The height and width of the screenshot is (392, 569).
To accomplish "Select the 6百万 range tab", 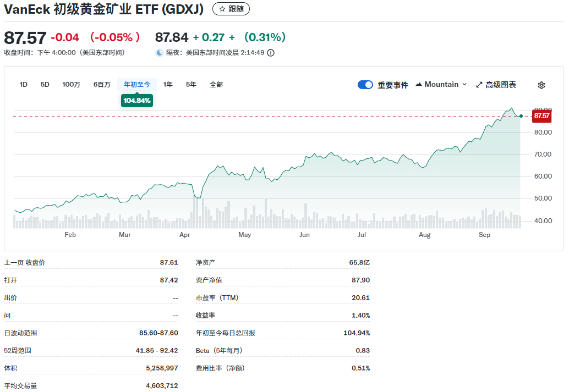I will 102,85.
